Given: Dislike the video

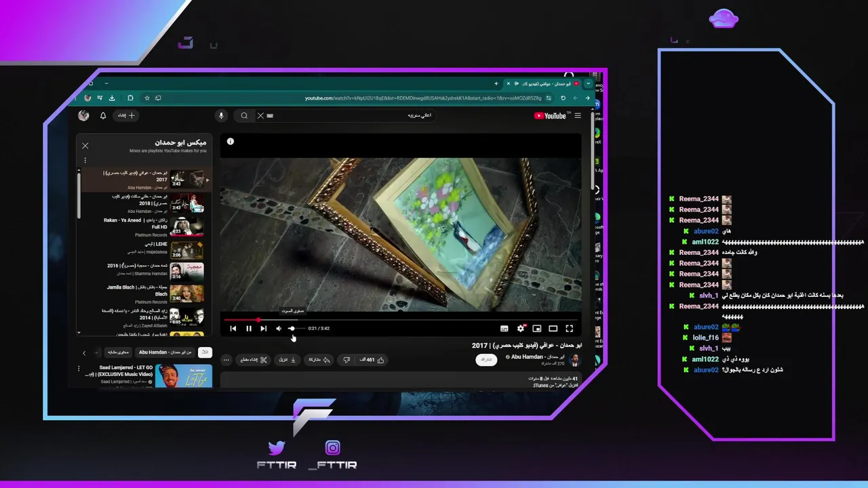Looking at the screenshot, I should pos(347,360).
